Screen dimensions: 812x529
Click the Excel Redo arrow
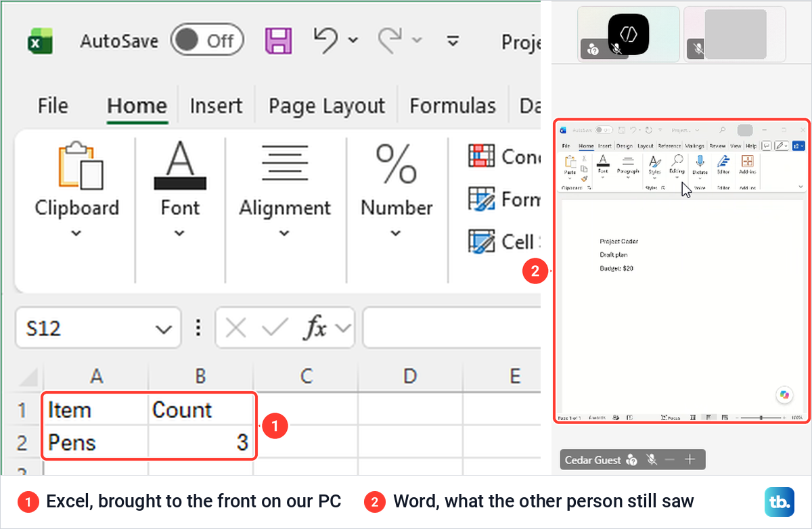tap(391, 39)
